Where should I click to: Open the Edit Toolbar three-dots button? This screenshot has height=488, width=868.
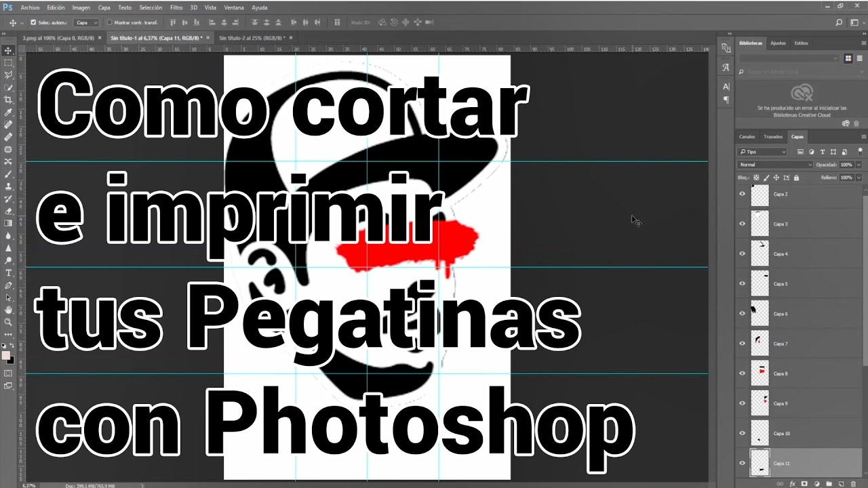(8, 334)
